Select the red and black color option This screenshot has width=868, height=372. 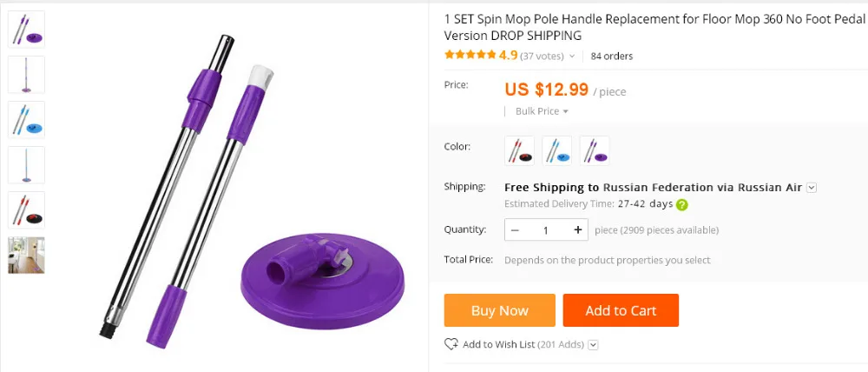[520, 150]
